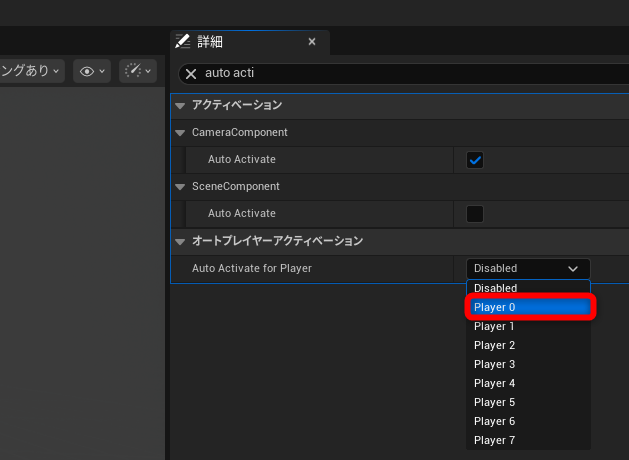Screen dimensions: 629x460
Task: Uncheck Auto Activate under CameraComponent
Action: tap(475, 160)
